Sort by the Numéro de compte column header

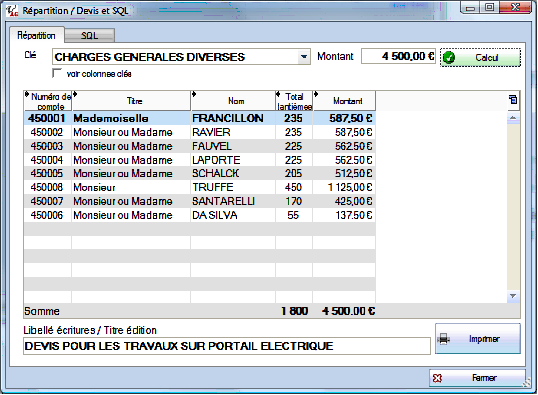pyautogui.click(x=48, y=101)
